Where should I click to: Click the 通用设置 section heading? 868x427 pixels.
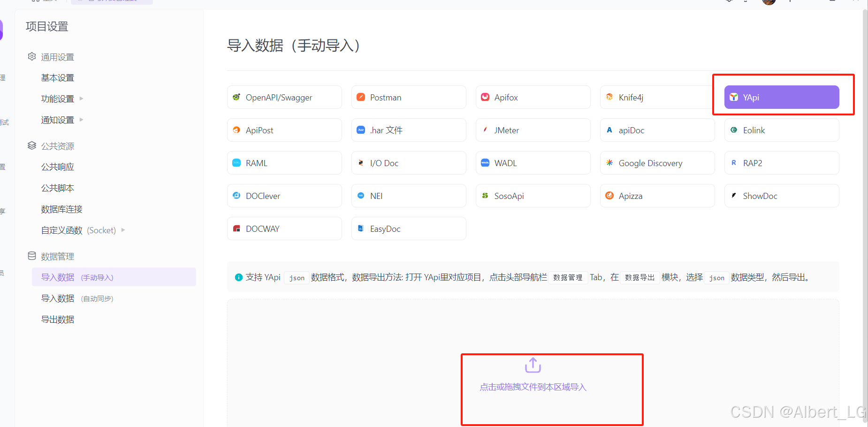[x=57, y=57]
